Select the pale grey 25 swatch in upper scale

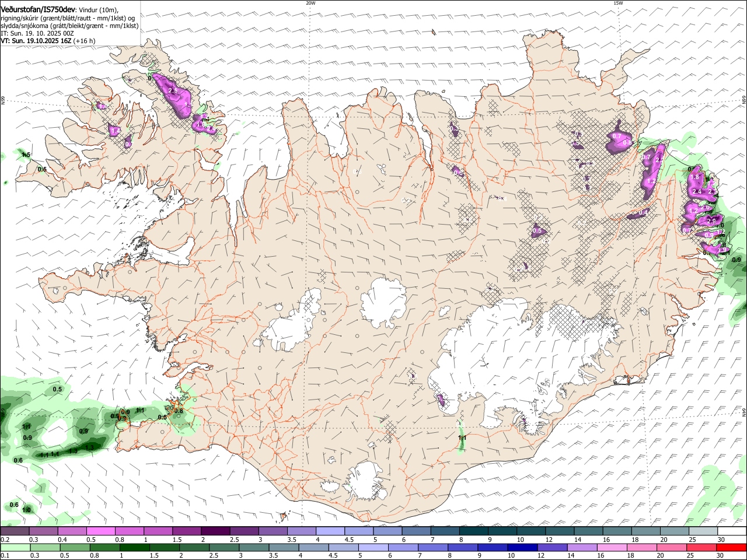click(703, 531)
